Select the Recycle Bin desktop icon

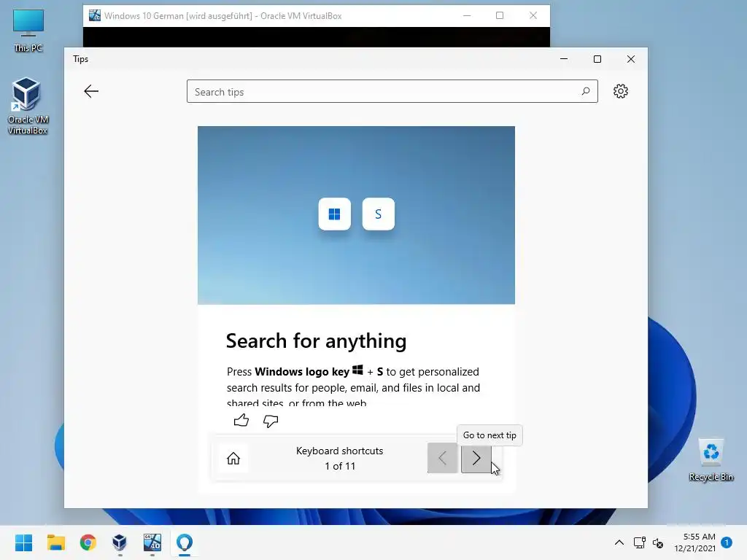pos(711,460)
